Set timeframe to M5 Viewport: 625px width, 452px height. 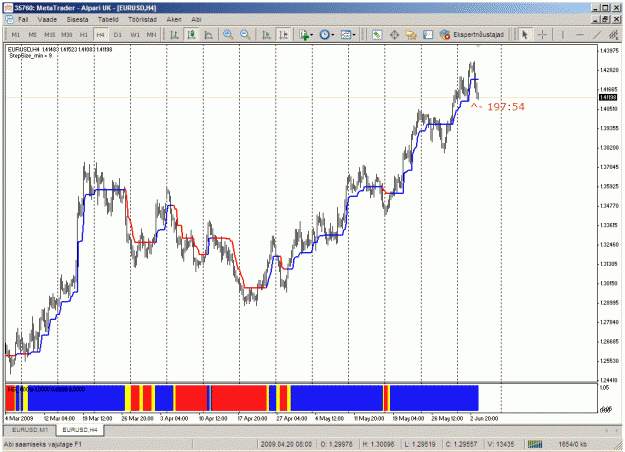tap(33, 35)
